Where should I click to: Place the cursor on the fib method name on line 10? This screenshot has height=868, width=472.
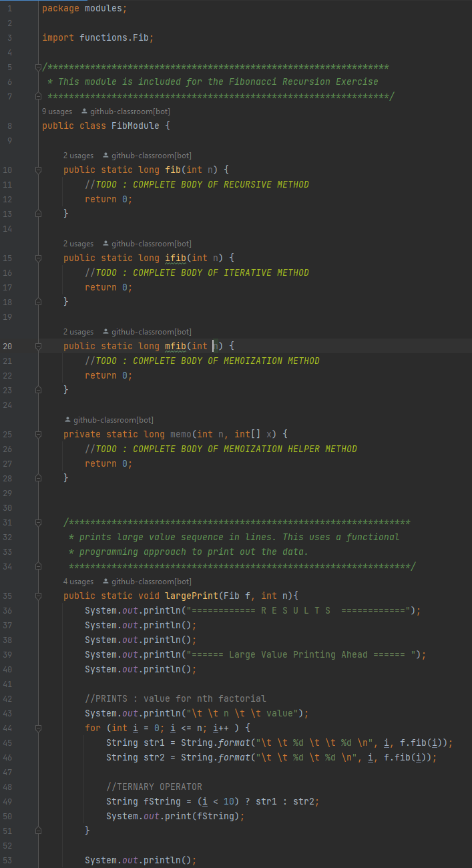173,170
